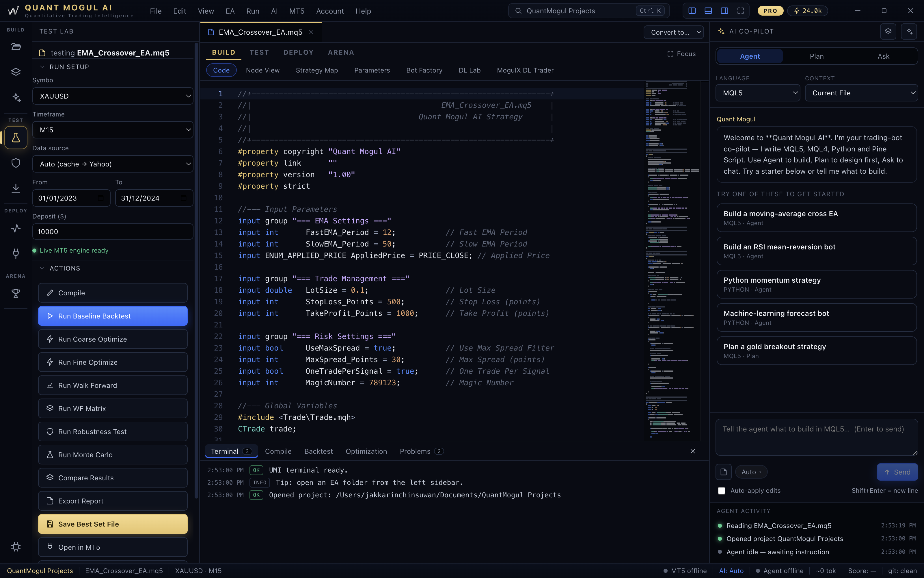Open the pulse activity icon under DEPLOY
The width and height of the screenshot is (924, 578).
tap(16, 228)
